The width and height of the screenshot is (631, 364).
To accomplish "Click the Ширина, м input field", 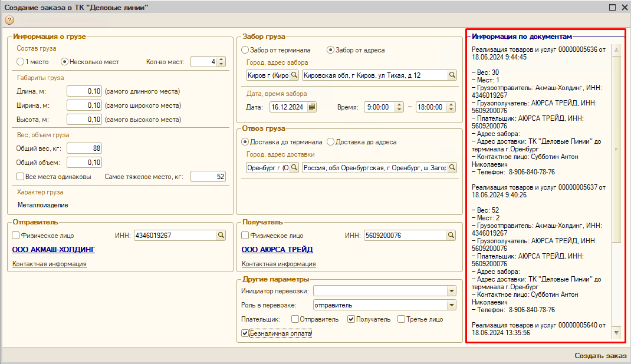I will pos(84,105).
